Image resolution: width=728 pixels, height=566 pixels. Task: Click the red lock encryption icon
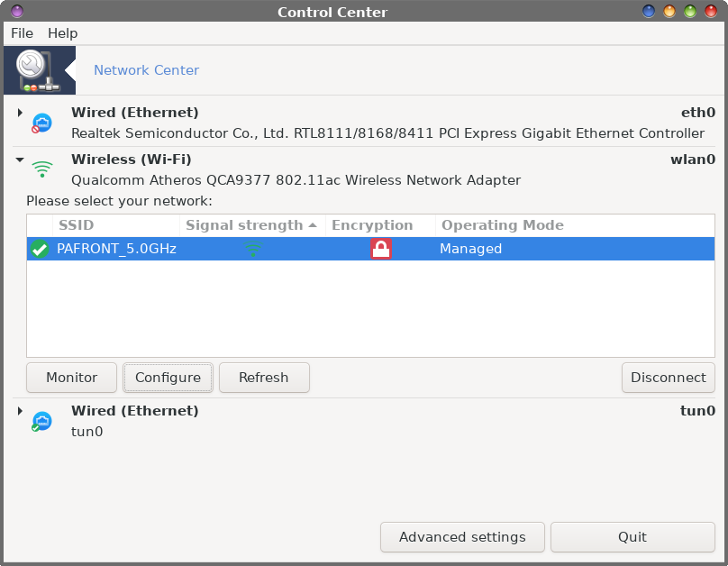click(x=381, y=249)
